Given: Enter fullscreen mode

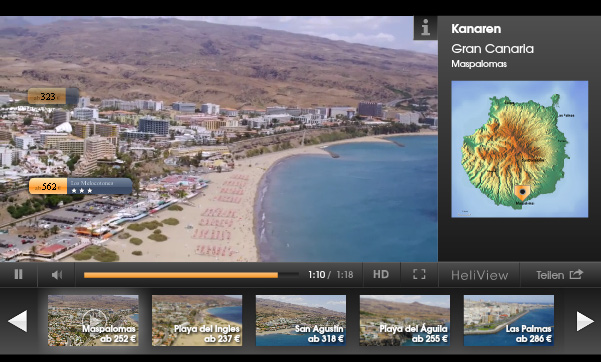Looking at the screenshot, I should click(x=419, y=275).
